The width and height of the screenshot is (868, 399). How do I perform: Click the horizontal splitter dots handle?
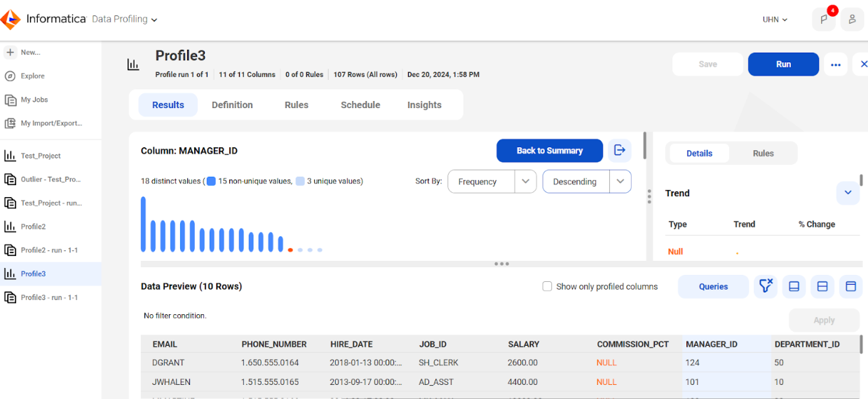pyautogui.click(x=501, y=264)
